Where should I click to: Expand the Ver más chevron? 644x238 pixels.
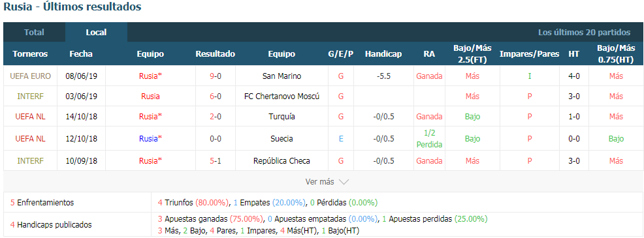click(x=344, y=181)
